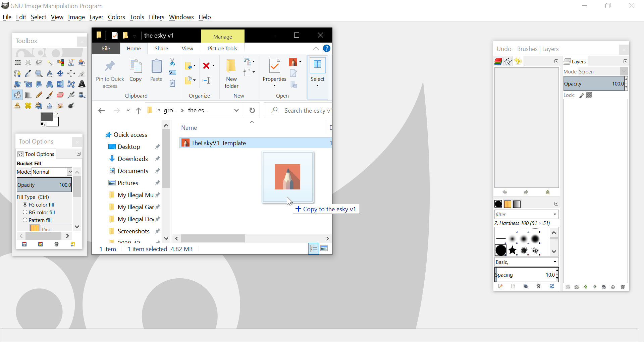Expand the Explorer address path dropdown
The height and width of the screenshot is (342, 644).
(236, 110)
